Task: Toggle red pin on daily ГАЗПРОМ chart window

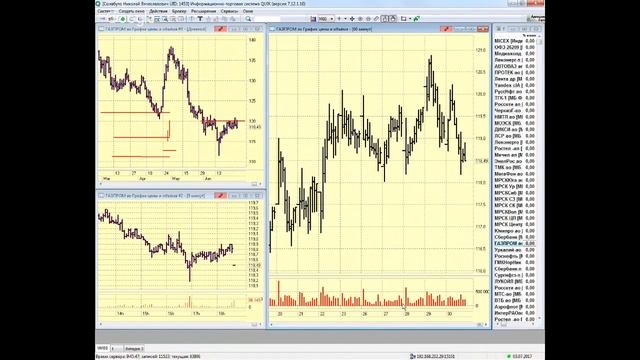Action: [220, 29]
